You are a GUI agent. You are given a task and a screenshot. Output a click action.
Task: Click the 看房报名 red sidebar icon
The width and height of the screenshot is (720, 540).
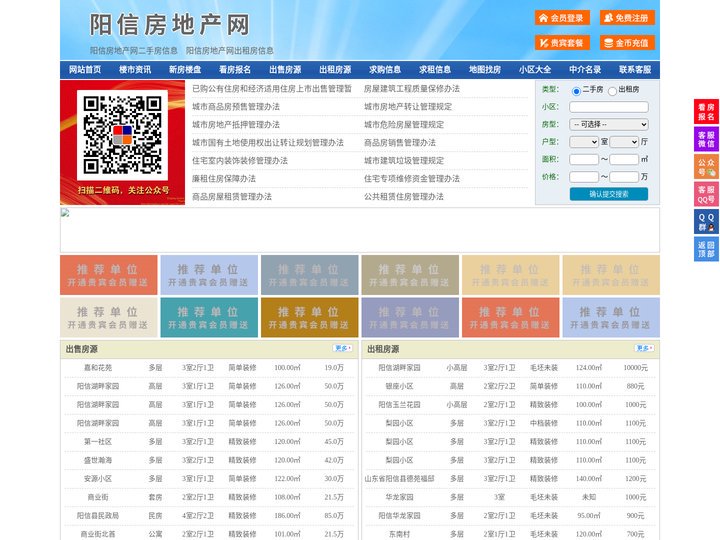pos(706,112)
